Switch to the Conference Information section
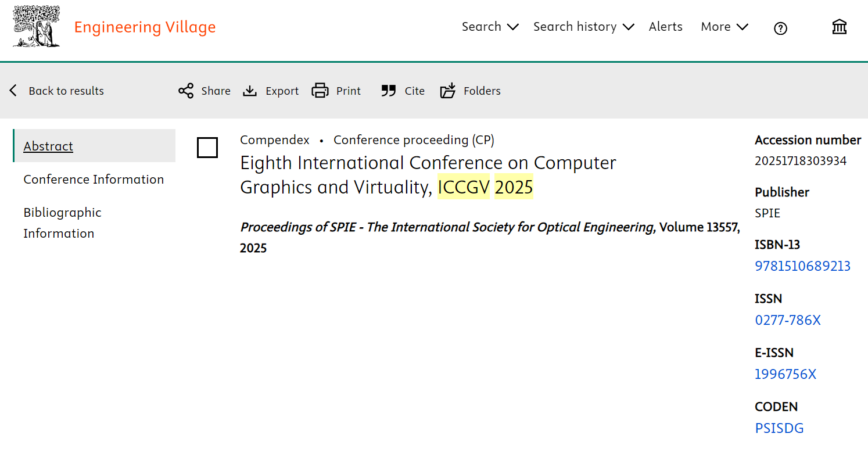Image resolution: width=868 pixels, height=462 pixels. 94,179
